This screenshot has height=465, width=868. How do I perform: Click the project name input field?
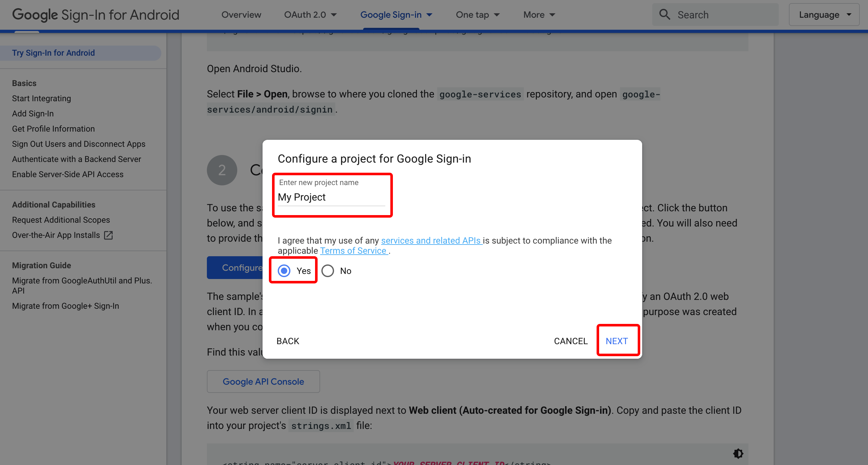331,197
